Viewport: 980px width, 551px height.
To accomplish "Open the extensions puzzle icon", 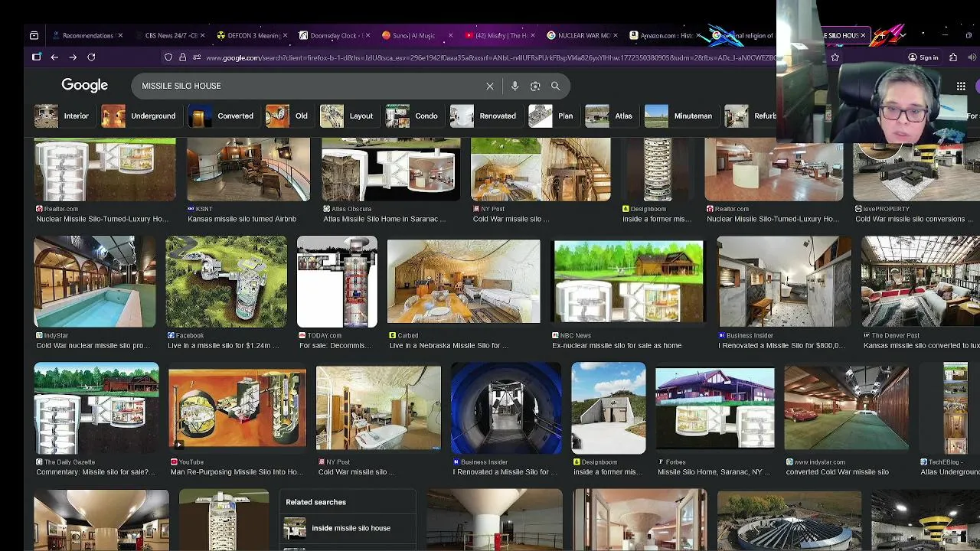I will coord(953,57).
